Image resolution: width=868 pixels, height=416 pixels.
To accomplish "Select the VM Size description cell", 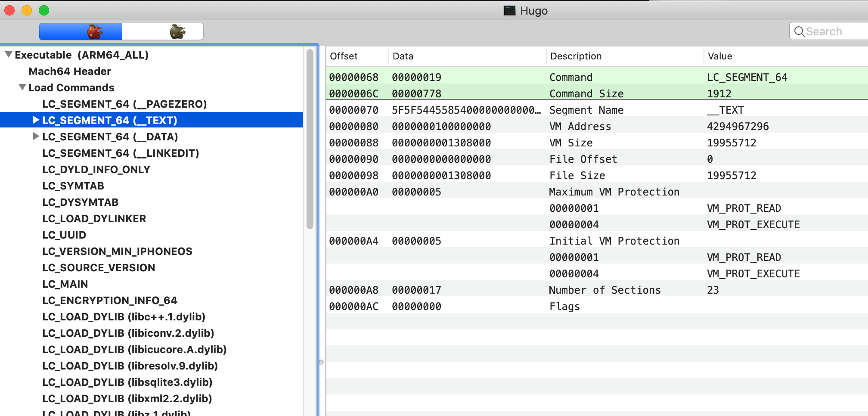I will [571, 143].
